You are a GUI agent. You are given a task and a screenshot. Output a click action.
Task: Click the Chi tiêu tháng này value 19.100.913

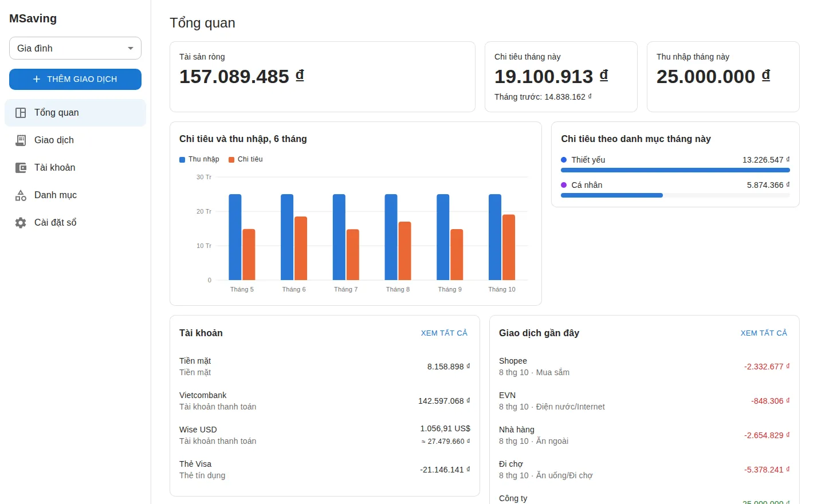click(x=551, y=77)
